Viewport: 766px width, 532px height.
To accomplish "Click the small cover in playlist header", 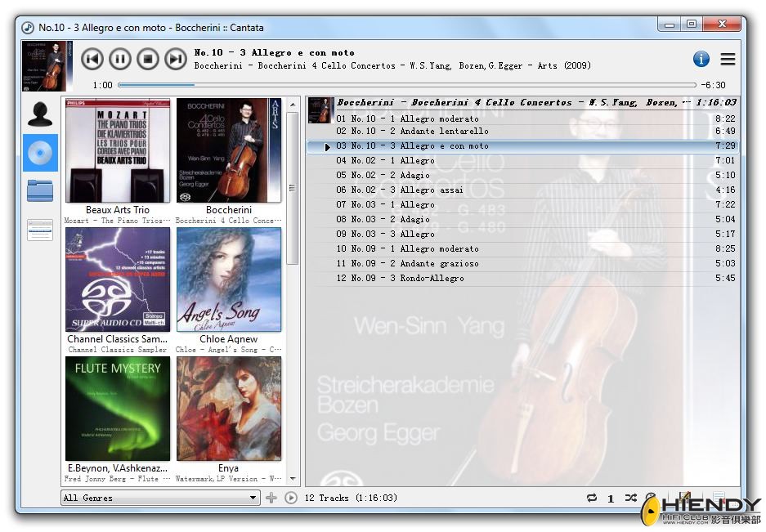I will (321, 110).
